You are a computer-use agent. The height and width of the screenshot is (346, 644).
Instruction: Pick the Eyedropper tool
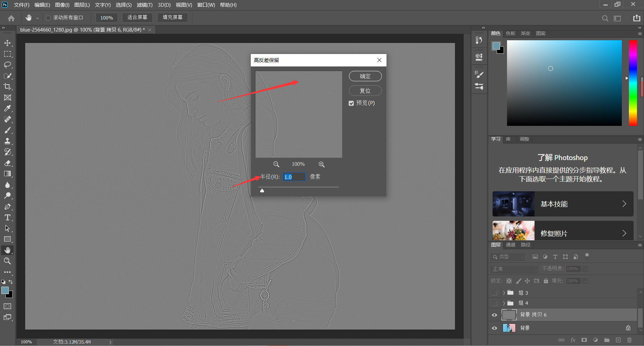7,108
